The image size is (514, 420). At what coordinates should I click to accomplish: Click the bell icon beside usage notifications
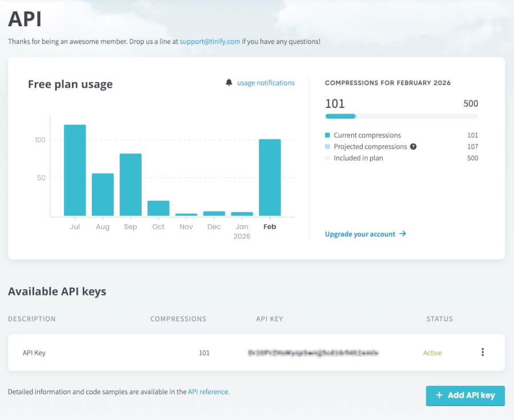pos(229,83)
